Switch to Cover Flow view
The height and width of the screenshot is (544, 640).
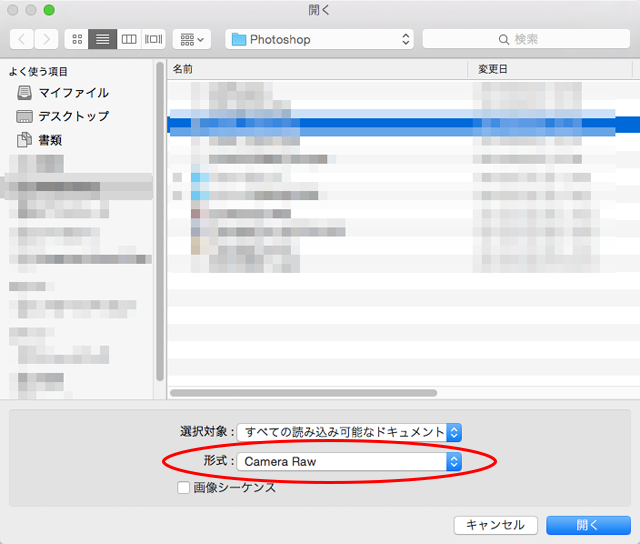pyautogui.click(x=153, y=39)
